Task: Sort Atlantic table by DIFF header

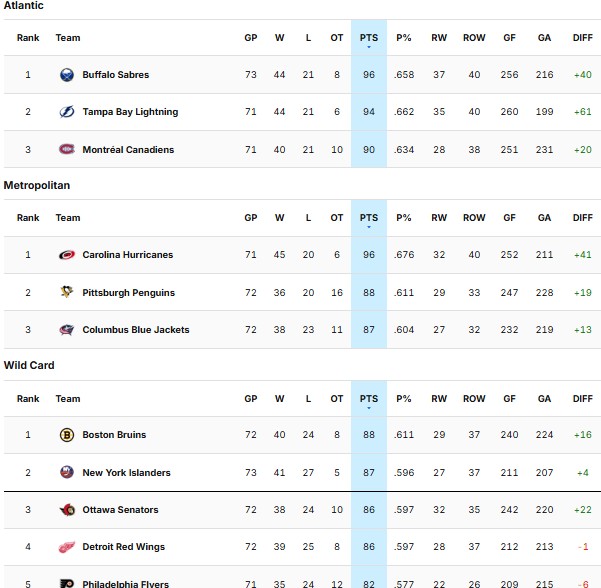Action: pos(582,38)
